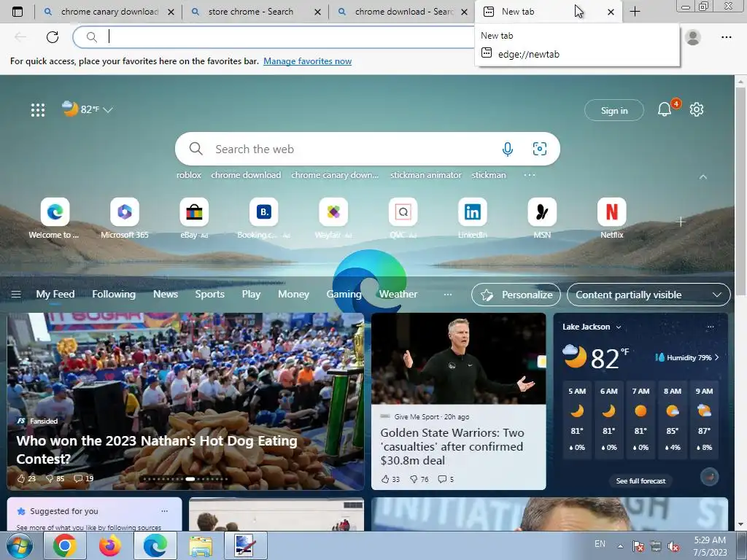Launch Firefox from the taskbar
Screen dimensions: 747x560
tap(110, 545)
